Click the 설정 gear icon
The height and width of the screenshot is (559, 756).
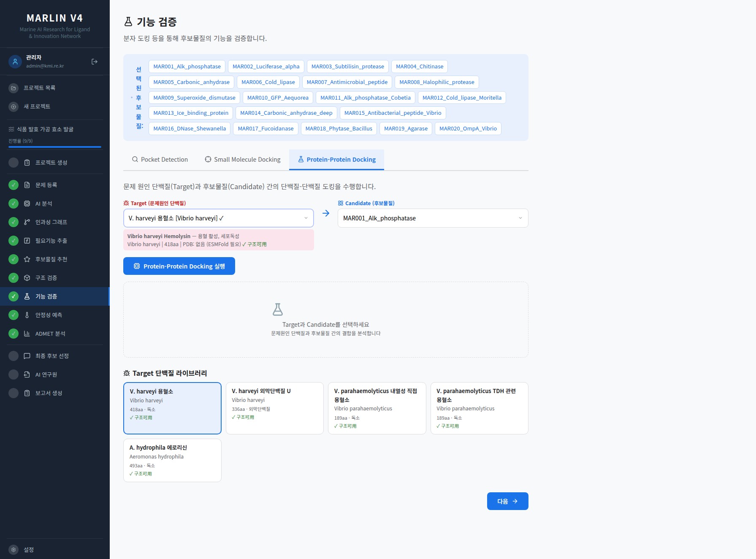[14, 550]
